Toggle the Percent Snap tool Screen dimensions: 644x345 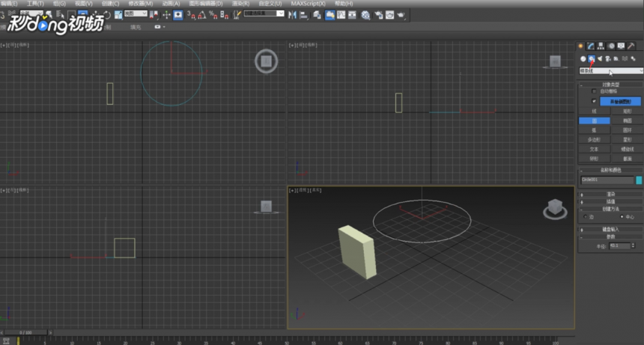[x=213, y=15]
